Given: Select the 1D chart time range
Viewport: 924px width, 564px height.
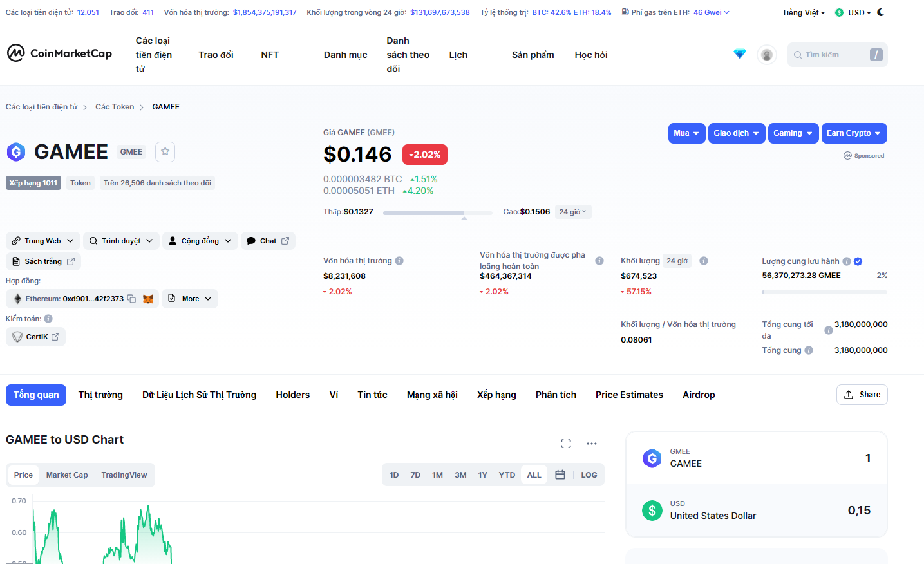Looking at the screenshot, I should point(394,475).
